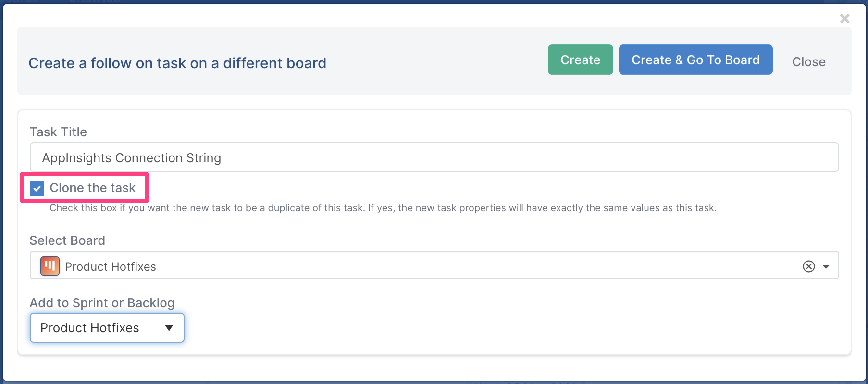Click the green Create button
Screen dimensions: 868x384
580,60
